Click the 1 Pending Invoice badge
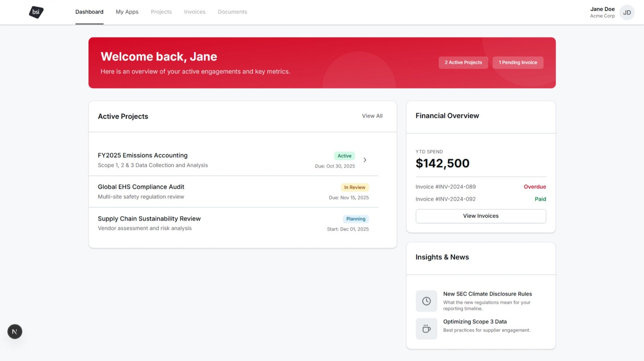 pos(518,62)
